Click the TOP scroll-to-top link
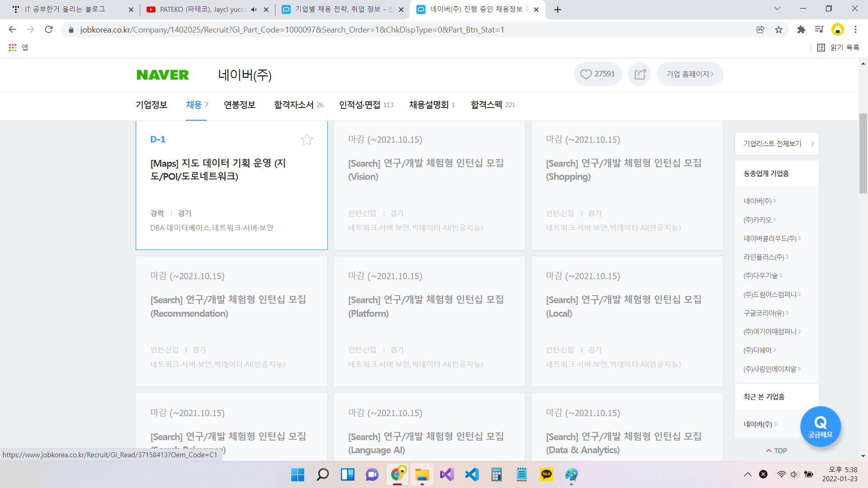The width and height of the screenshot is (868, 488). (x=776, y=450)
